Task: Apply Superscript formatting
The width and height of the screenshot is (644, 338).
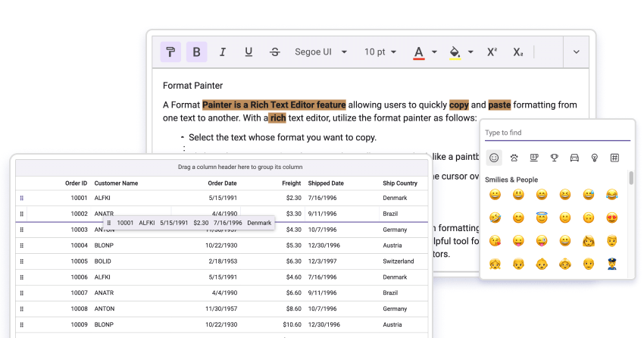Action: click(x=492, y=52)
